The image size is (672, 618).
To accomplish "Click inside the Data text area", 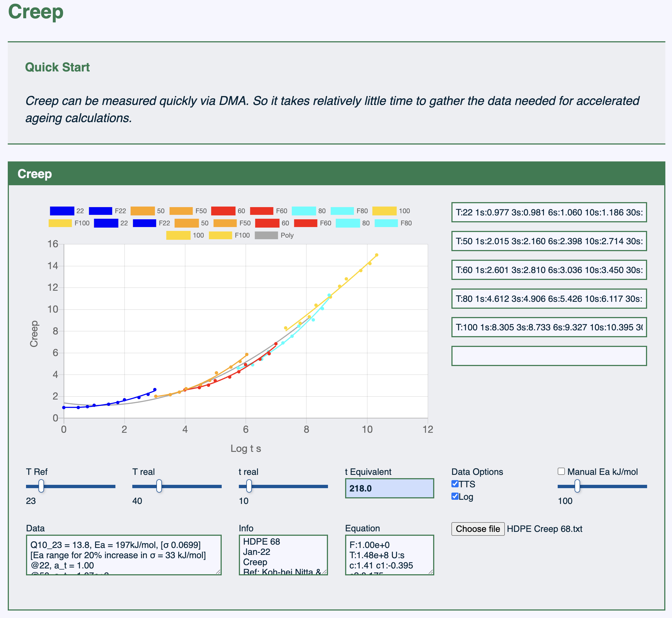I will point(124,555).
